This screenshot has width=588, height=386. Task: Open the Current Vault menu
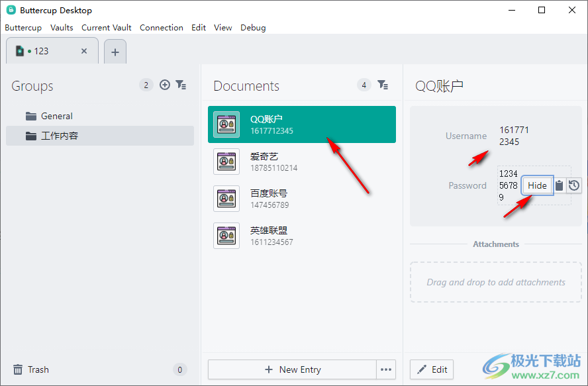click(107, 28)
